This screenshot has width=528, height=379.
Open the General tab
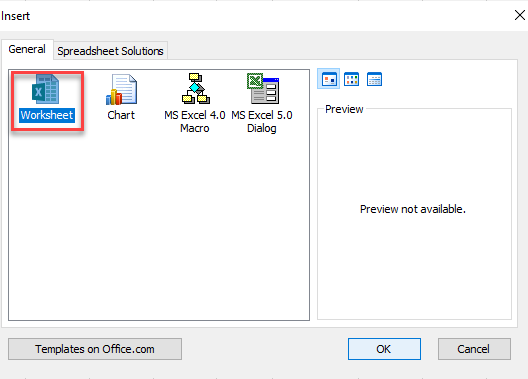[27, 49]
